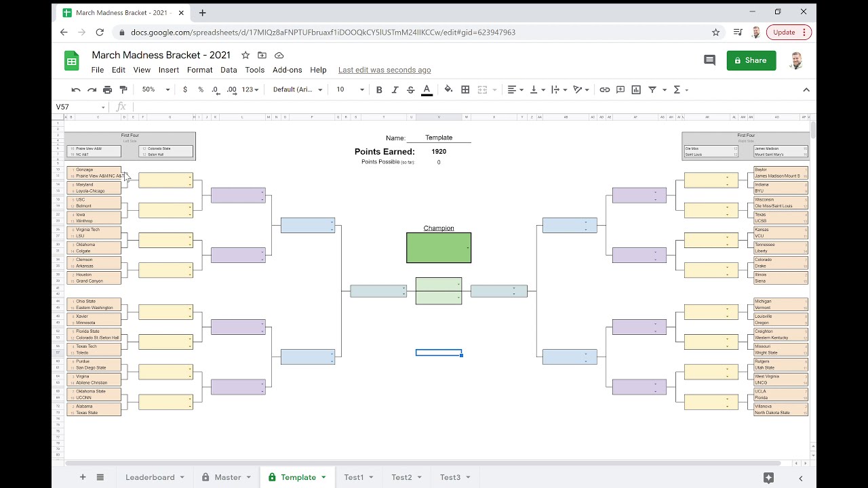Open the View menu
This screenshot has height=488, width=868.
tap(142, 70)
